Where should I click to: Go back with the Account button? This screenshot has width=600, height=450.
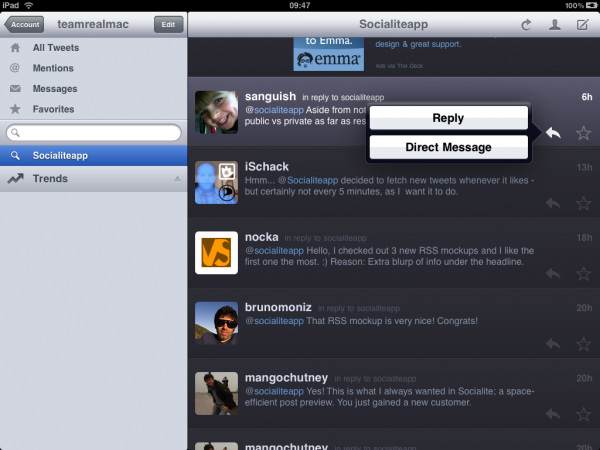[24, 24]
